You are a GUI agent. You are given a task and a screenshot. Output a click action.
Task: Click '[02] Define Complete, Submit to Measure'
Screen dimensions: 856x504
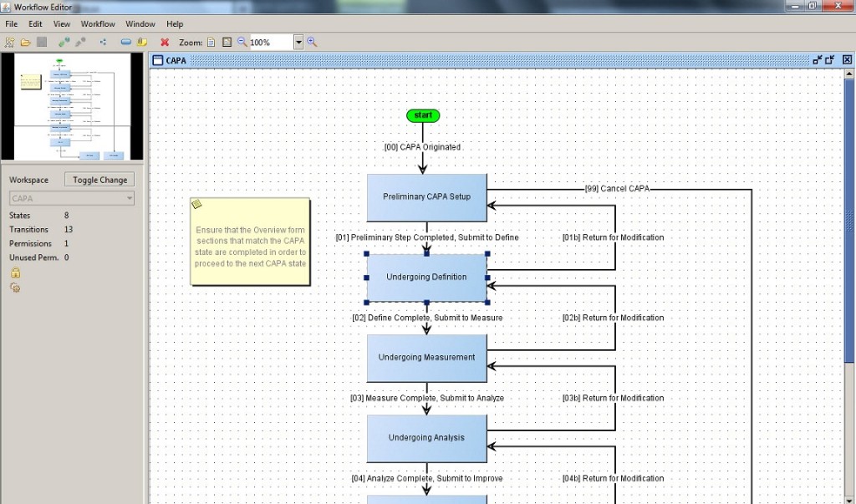click(427, 318)
